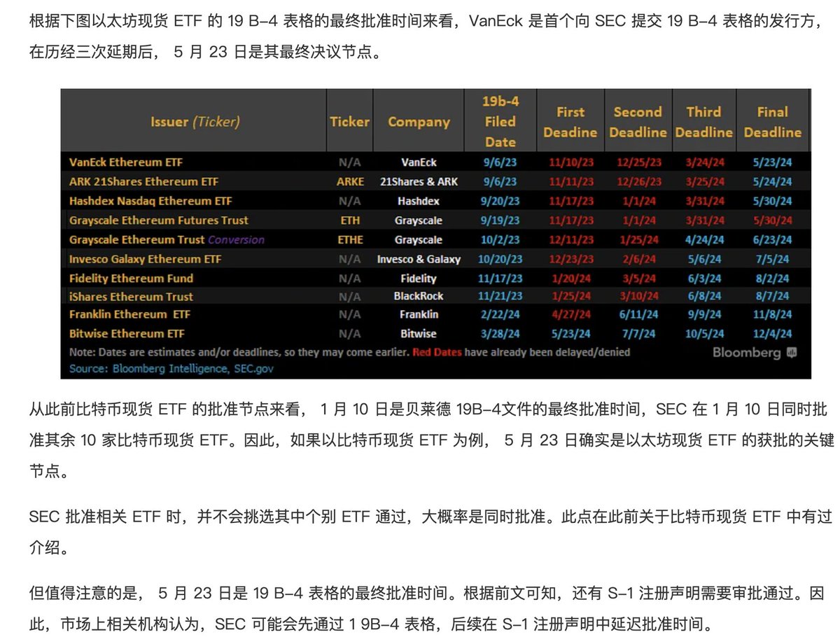Click VanEck's final deadline date 5/23/23

coord(772,162)
